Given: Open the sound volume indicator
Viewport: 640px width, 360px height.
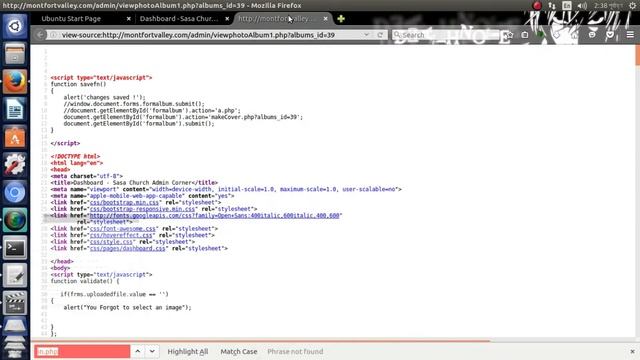Looking at the screenshot, I should coord(582,5).
